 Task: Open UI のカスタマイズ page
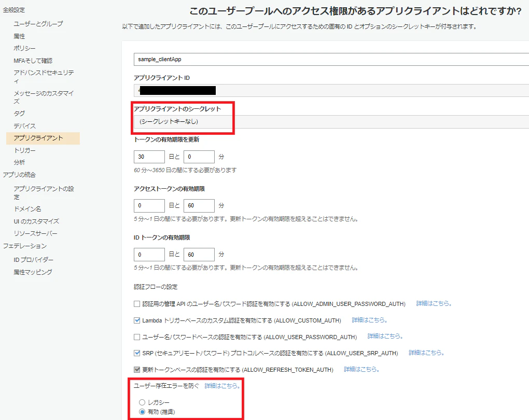coord(36,221)
